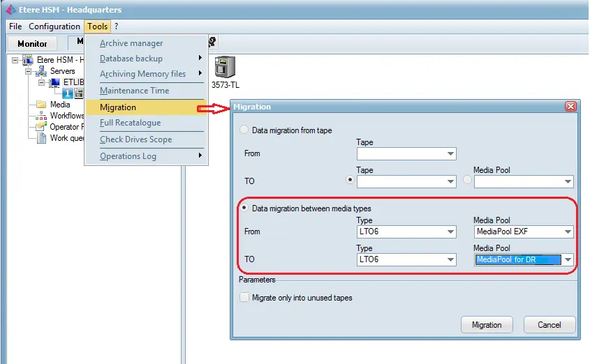Click the Media folder icon in tree
590x364 pixels.
[41, 105]
